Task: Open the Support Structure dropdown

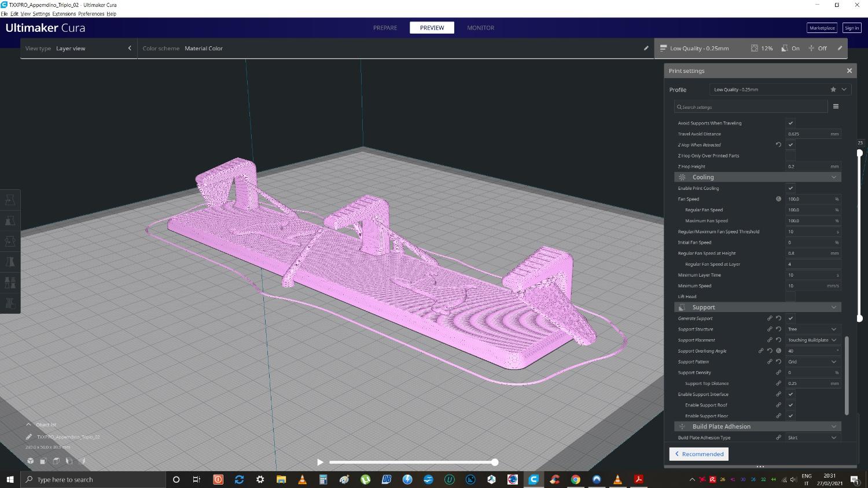Action: pyautogui.click(x=812, y=329)
